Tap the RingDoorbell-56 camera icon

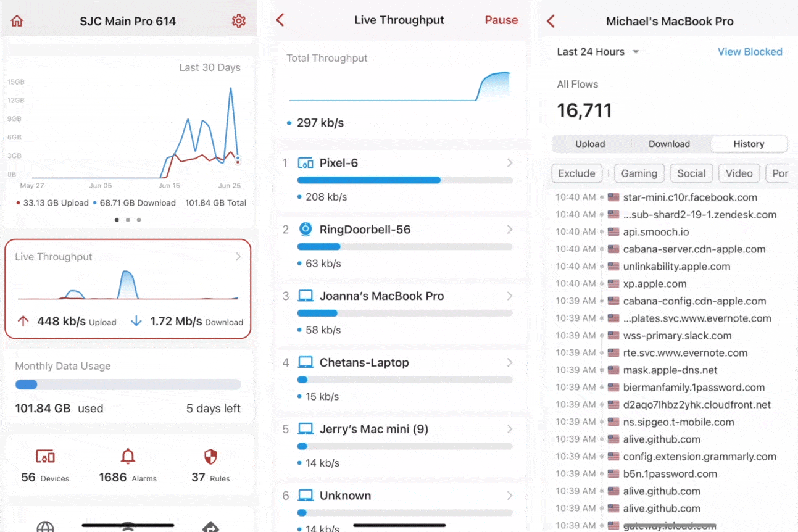(305, 230)
